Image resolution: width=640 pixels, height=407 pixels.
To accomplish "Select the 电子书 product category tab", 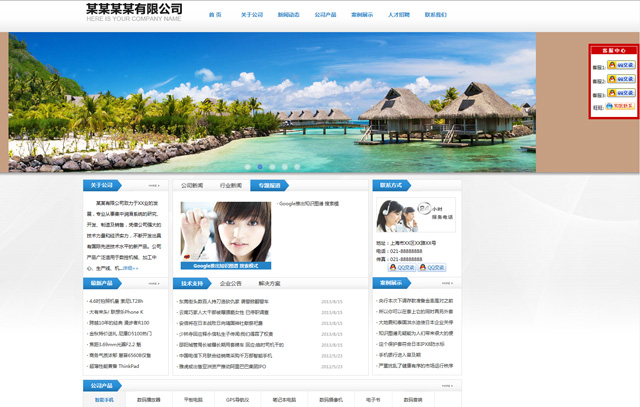I will click(373, 400).
